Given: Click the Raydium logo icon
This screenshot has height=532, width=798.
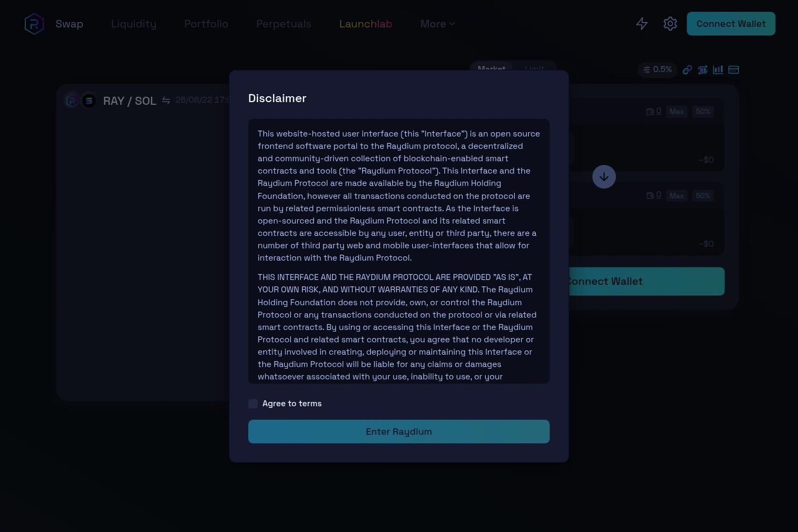Looking at the screenshot, I should (34, 24).
